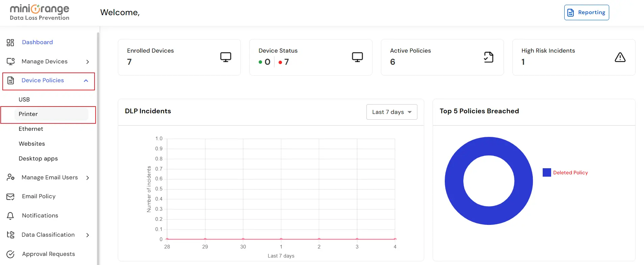Viewport: 644px width, 265px height.
Task: Open the Reporting page
Action: [x=587, y=12]
